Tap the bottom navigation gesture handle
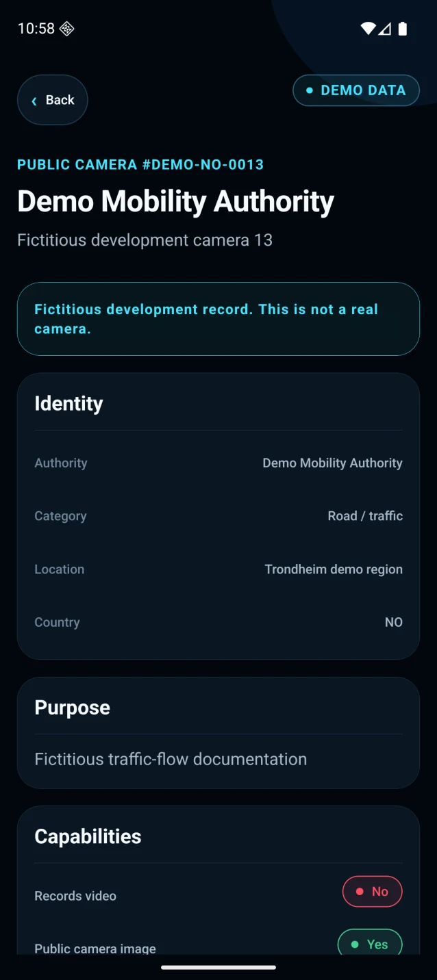Viewport: 437px width, 980px height. pyautogui.click(x=218, y=968)
